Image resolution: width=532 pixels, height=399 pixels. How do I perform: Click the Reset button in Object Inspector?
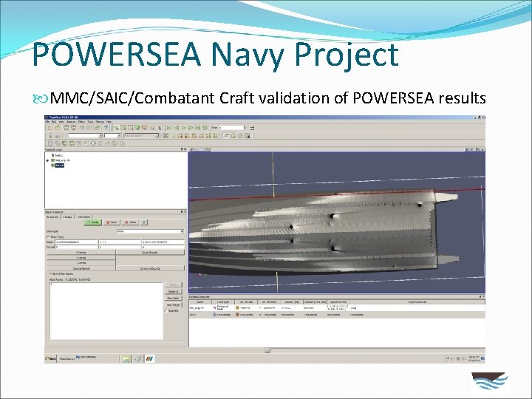pyautogui.click(x=112, y=222)
